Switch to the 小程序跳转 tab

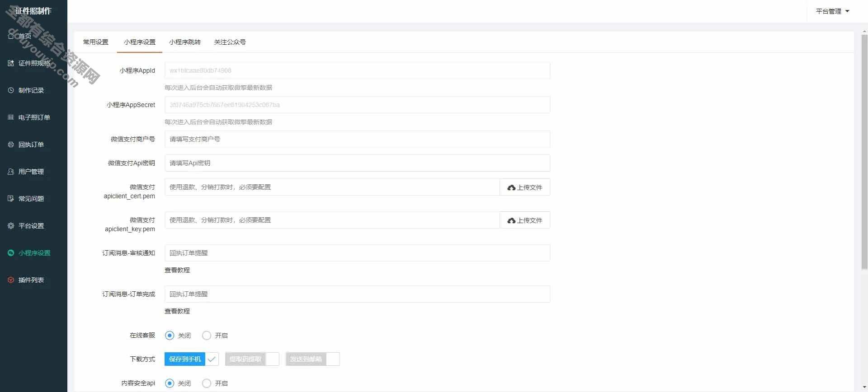point(185,42)
